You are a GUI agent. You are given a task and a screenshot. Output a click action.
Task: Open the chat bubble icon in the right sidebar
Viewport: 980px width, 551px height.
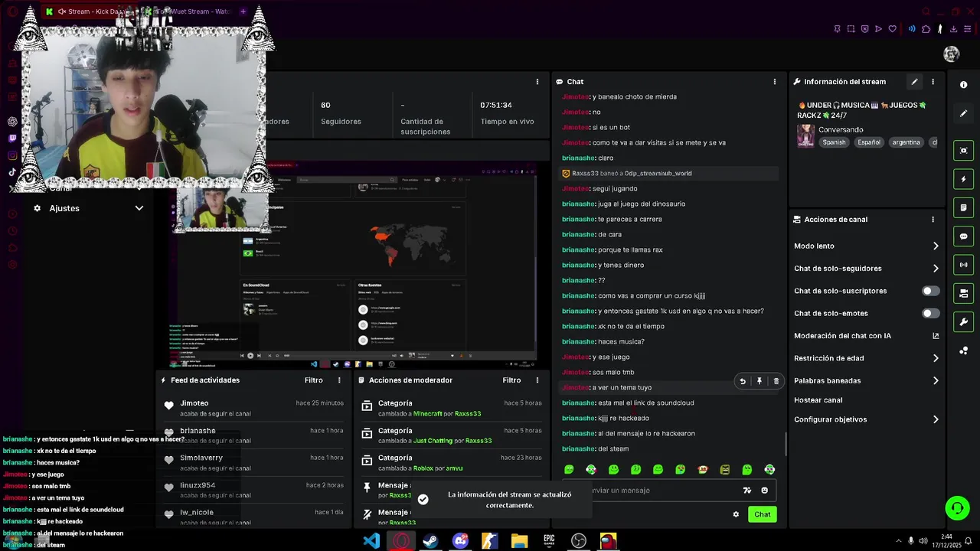click(x=963, y=236)
